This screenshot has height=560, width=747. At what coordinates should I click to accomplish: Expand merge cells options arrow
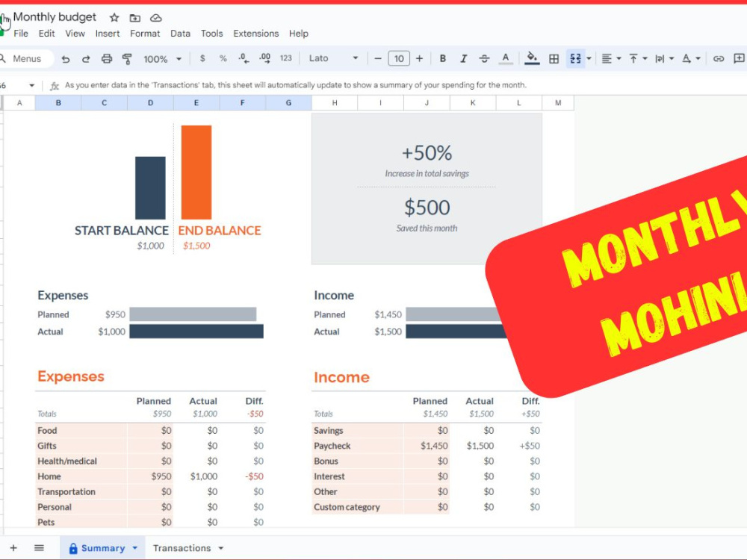pos(589,58)
